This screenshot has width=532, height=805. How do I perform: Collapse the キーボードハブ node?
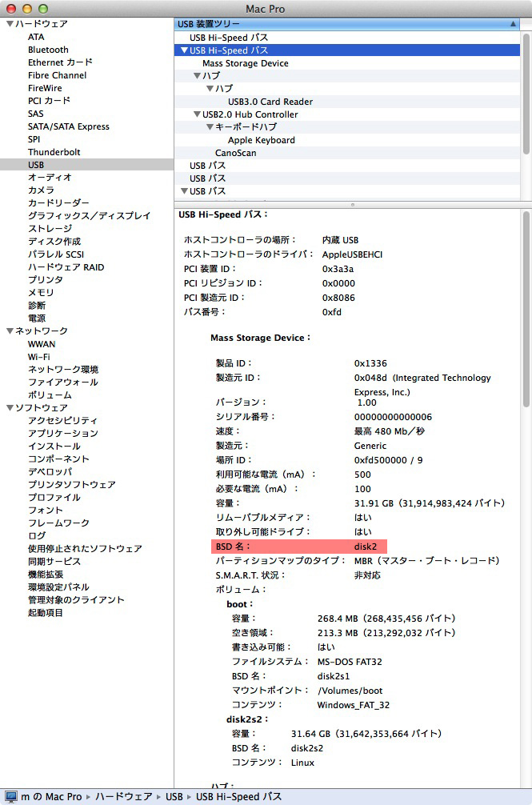pyautogui.click(x=210, y=127)
